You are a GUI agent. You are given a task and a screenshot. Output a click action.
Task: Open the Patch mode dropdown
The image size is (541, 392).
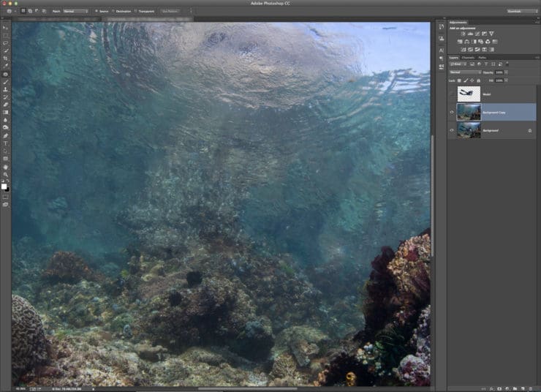coord(75,11)
